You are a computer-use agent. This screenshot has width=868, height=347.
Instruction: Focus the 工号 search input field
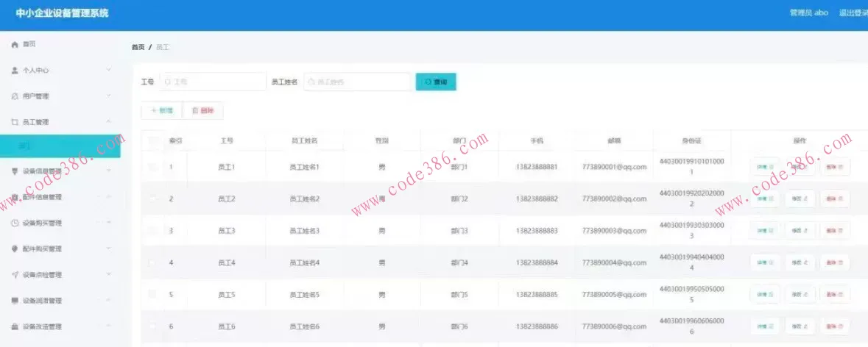(213, 82)
